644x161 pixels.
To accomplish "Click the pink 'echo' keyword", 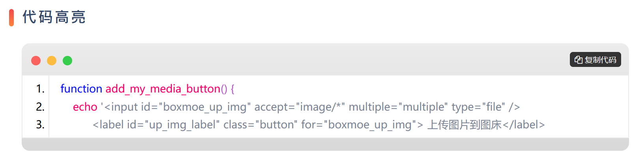I will point(85,107).
